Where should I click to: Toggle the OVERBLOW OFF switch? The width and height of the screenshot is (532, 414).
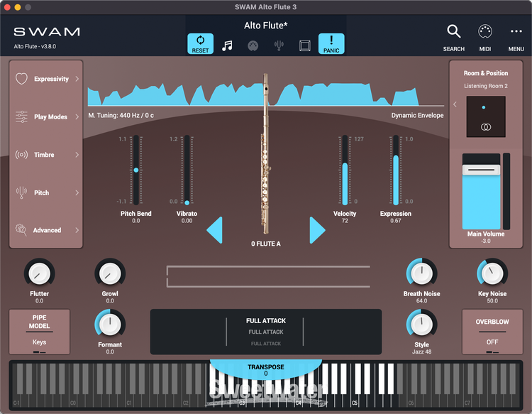click(x=492, y=332)
